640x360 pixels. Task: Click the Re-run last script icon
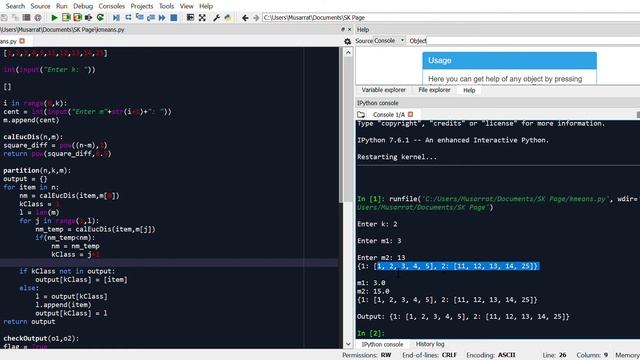[x=100, y=18]
